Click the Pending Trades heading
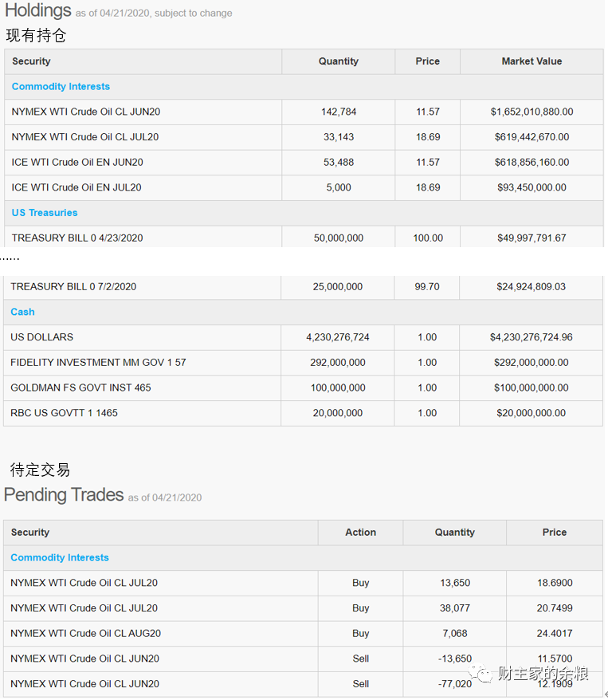The width and height of the screenshot is (608, 700). click(x=64, y=495)
